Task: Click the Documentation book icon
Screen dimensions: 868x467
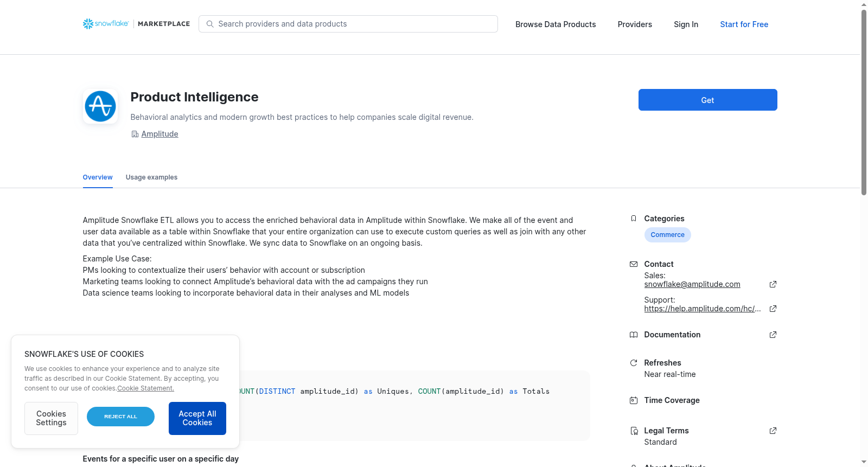Action: click(x=634, y=335)
